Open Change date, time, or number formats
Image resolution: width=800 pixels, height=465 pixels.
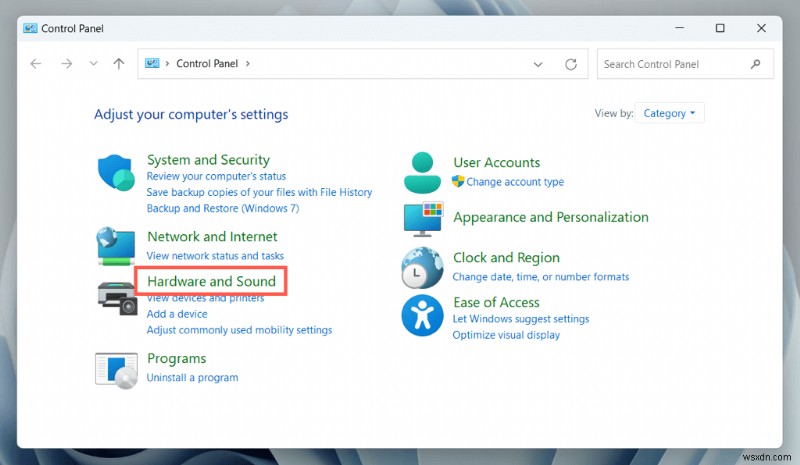coord(541,277)
